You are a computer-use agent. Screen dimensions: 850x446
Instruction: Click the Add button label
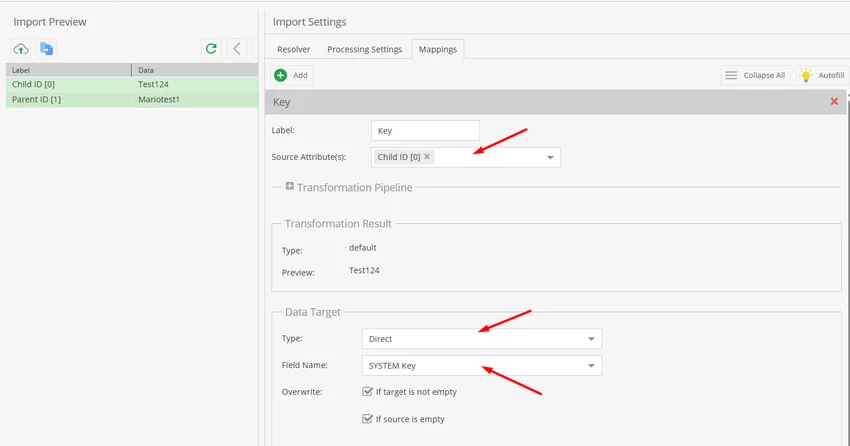click(300, 75)
